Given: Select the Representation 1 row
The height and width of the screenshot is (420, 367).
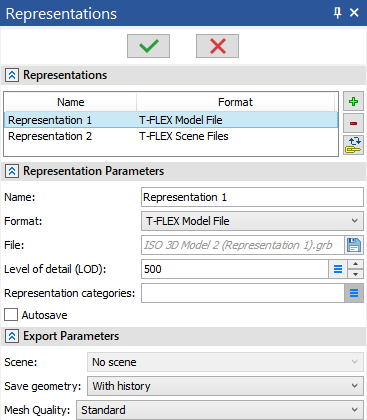Looking at the screenshot, I should click(x=171, y=120).
